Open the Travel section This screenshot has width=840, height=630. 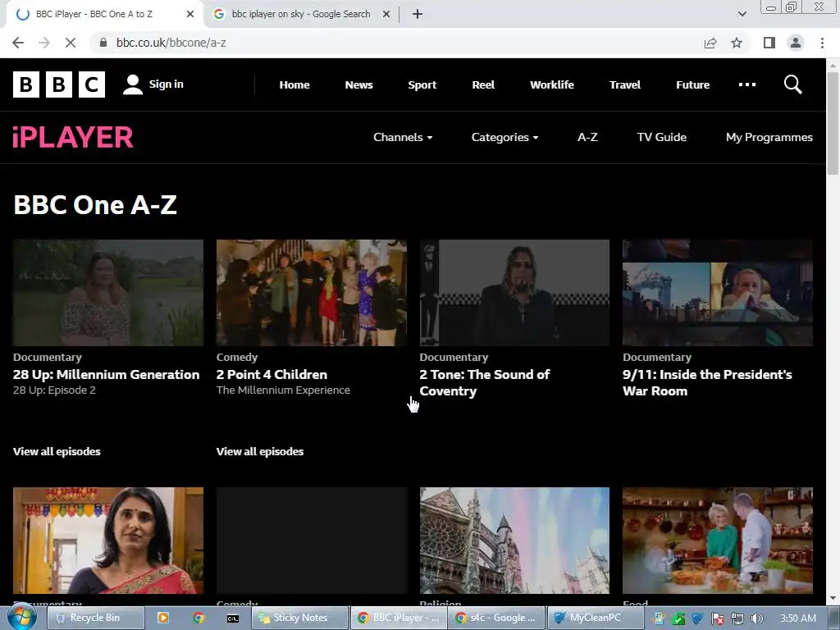click(624, 84)
